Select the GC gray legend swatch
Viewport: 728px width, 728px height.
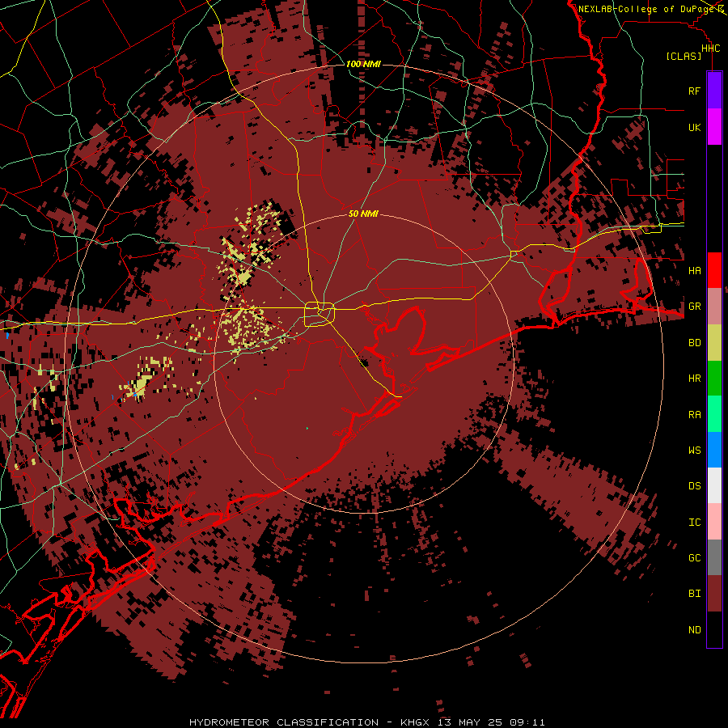tap(714, 557)
